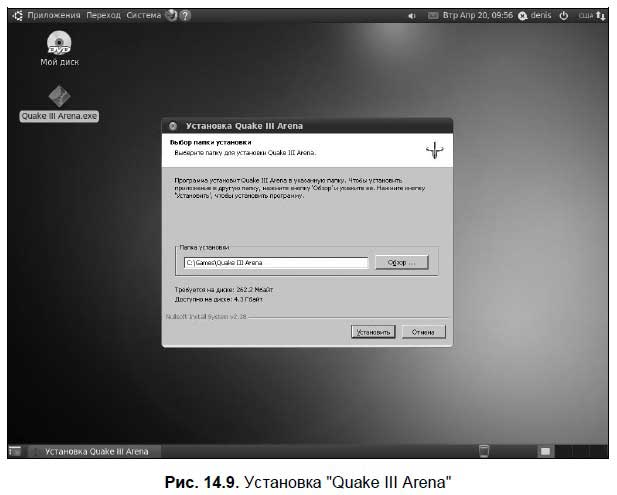Open the Переход menu
Viewport: 617px width, 495px height.
(x=104, y=16)
